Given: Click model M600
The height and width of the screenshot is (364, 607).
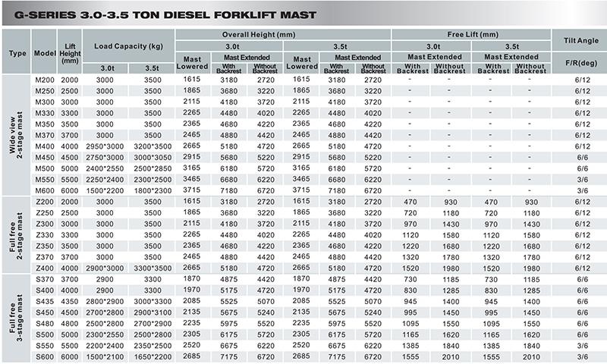Looking at the screenshot, I should coord(45,191).
